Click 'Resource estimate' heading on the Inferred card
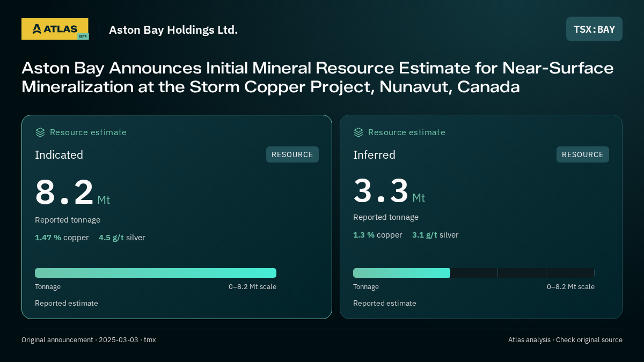The width and height of the screenshot is (644, 362). 406,132
